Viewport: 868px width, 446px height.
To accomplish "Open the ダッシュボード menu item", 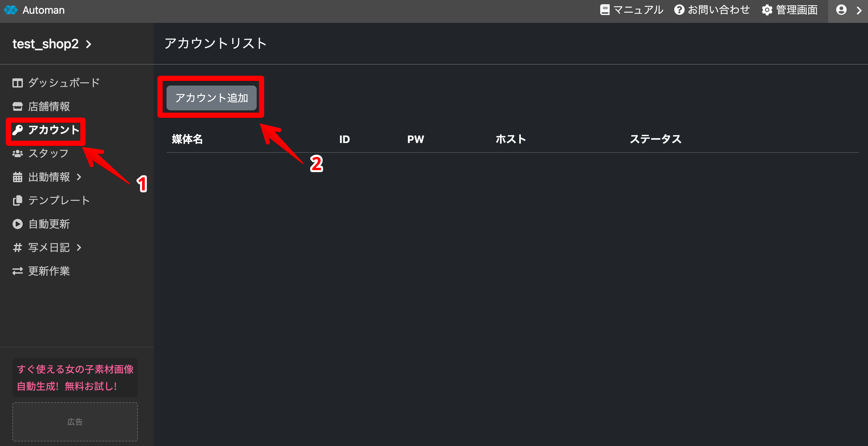I will [56, 83].
